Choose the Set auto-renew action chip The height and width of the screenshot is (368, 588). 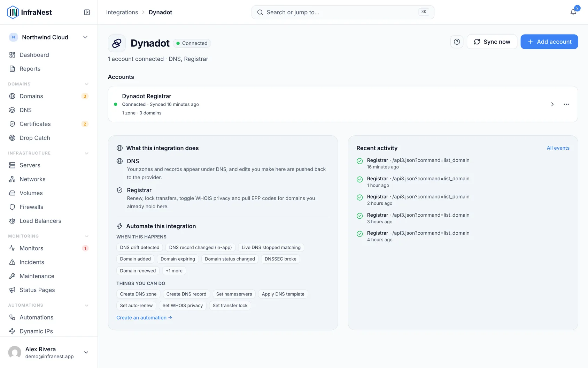coord(136,306)
